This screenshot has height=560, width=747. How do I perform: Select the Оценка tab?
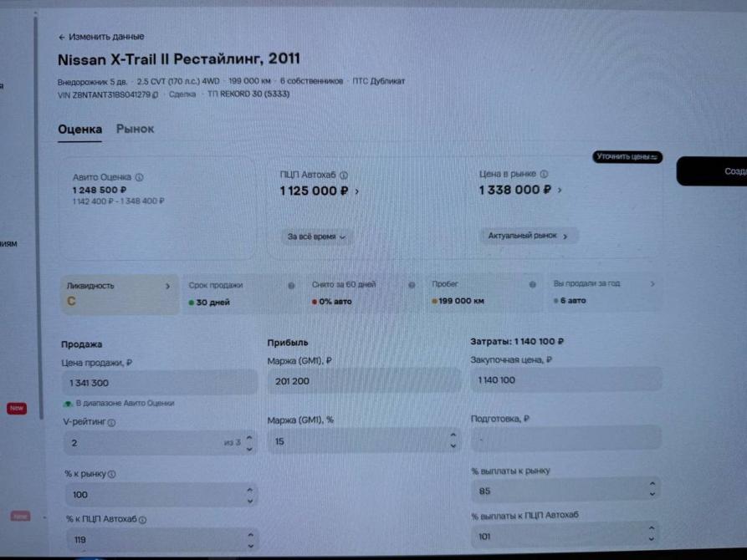pyautogui.click(x=80, y=130)
